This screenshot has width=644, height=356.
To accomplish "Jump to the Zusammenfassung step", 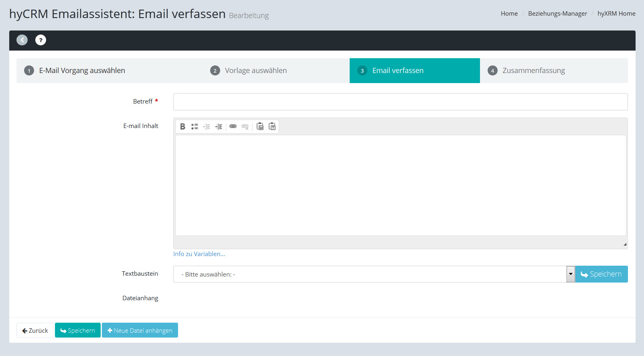I will click(533, 71).
